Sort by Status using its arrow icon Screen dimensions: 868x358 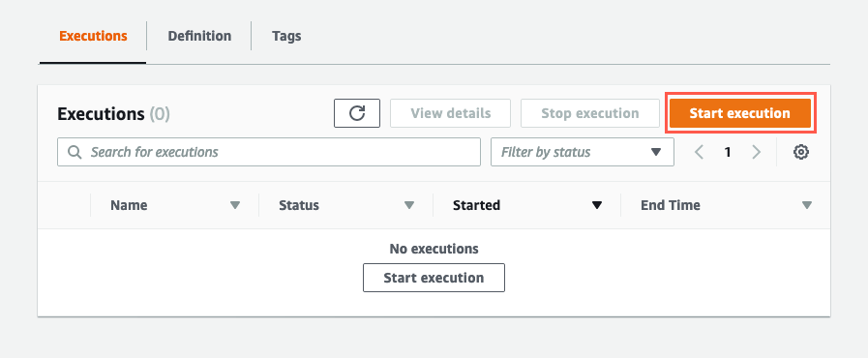(409, 205)
